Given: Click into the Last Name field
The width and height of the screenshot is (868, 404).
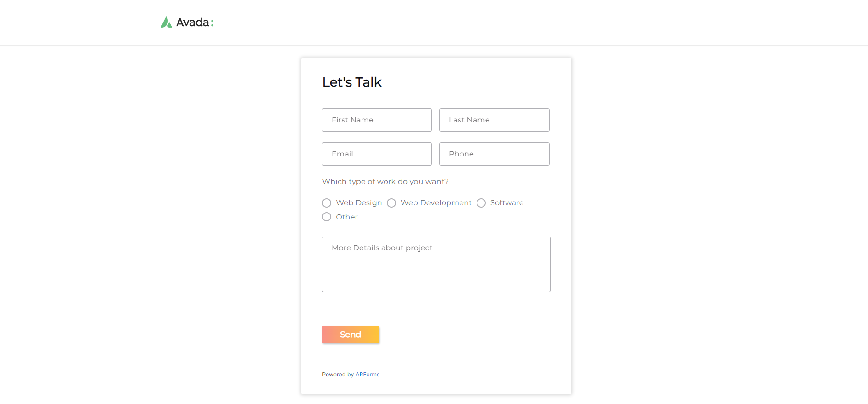Looking at the screenshot, I should tap(494, 120).
